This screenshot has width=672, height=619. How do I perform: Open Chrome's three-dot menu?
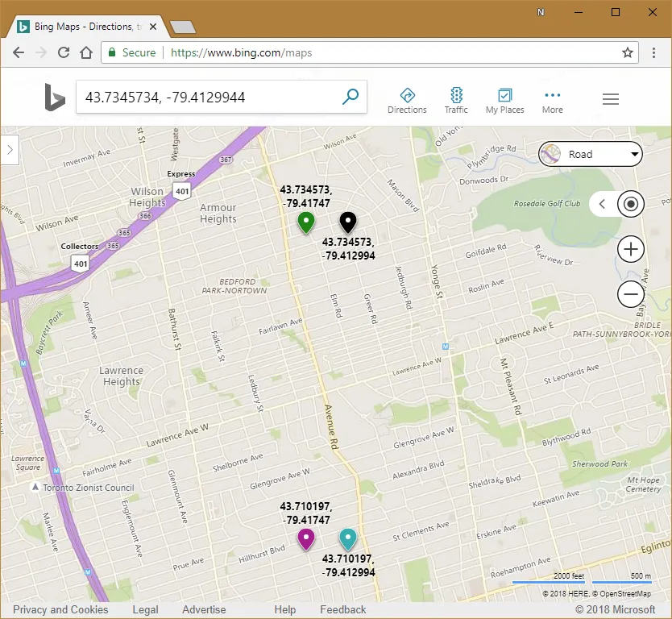point(653,52)
